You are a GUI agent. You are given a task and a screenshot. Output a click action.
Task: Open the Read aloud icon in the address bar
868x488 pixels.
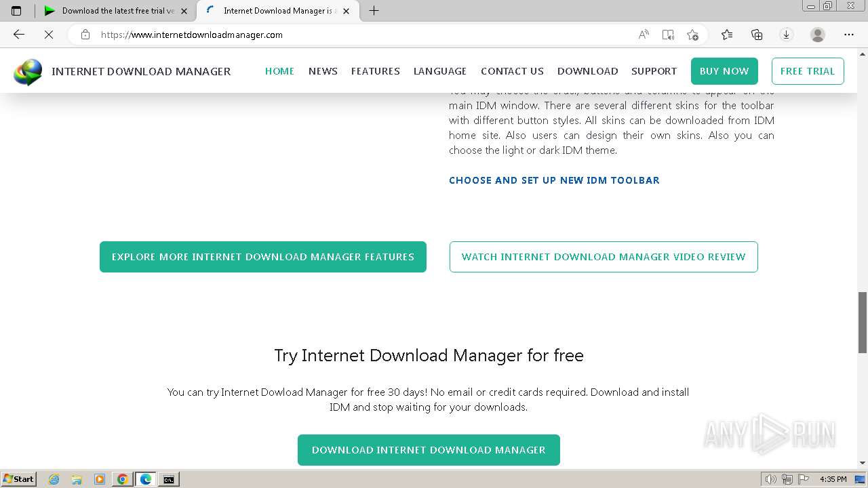pyautogui.click(x=644, y=35)
